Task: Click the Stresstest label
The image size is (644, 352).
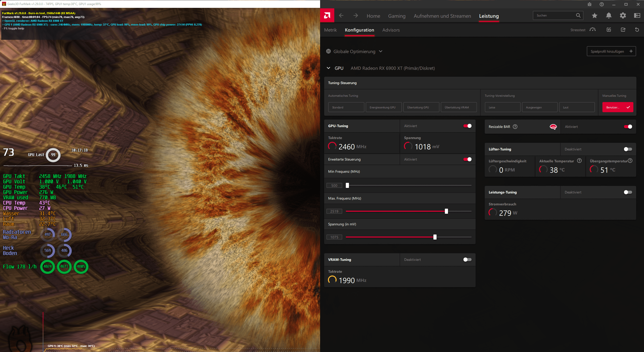Action: click(x=578, y=30)
